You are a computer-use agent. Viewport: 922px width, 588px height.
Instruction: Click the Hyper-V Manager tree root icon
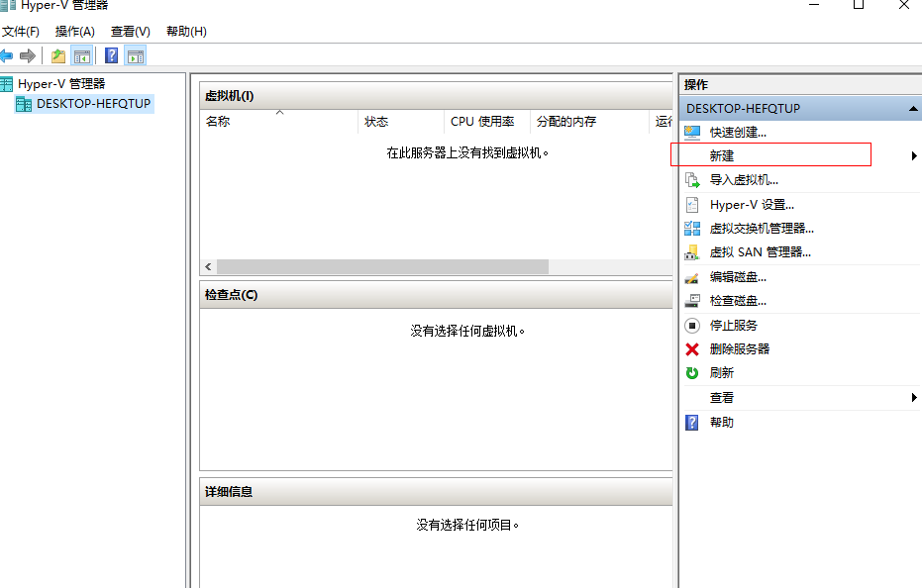pos(6,84)
